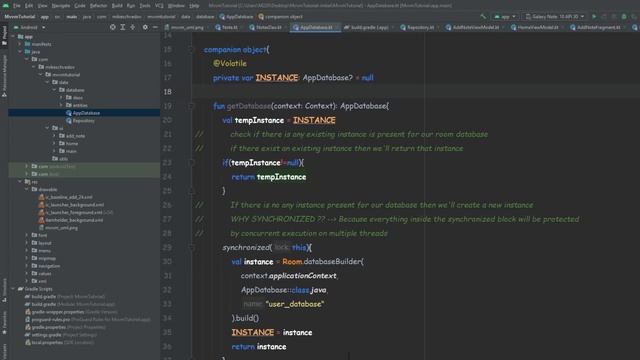Image resolution: width=640 pixels, height=360 pixels.
Task: Switch to the build.gradle (:app) tab
Action: click(369, 27)
